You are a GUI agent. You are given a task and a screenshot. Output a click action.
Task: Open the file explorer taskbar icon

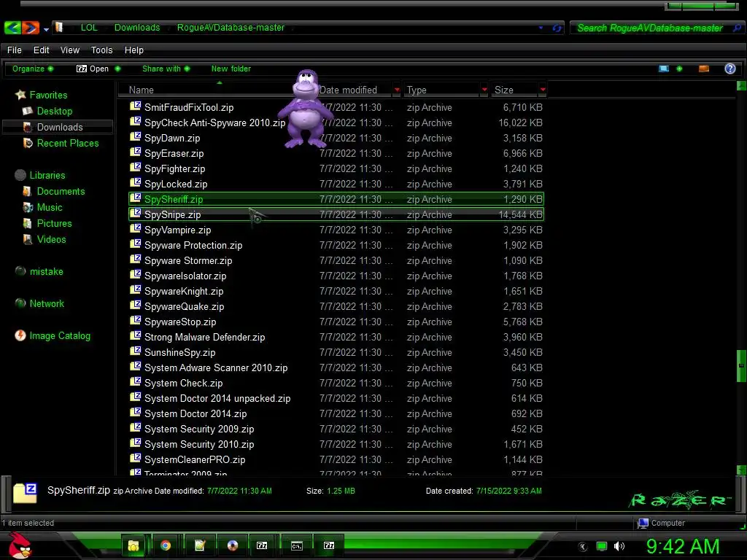pos(134,545)
